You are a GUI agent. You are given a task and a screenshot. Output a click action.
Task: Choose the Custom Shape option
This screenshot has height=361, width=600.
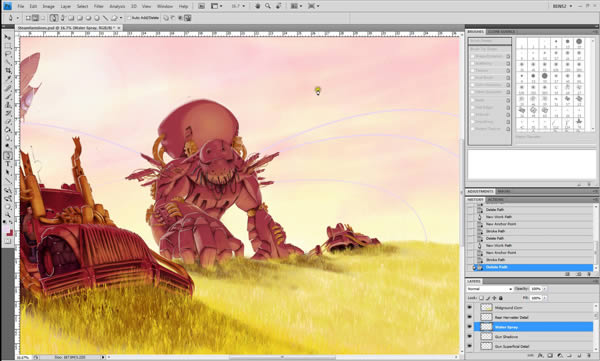[x=114, y=18]
